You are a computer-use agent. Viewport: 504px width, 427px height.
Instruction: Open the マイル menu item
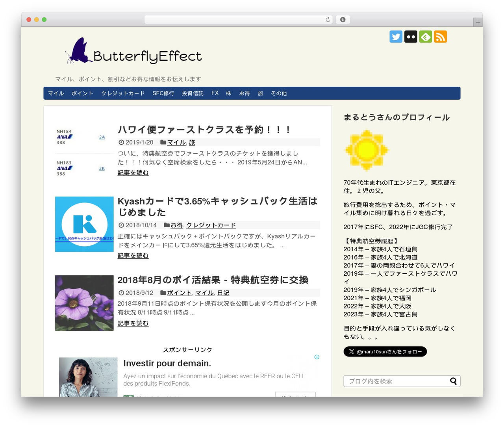tap(56, 93)
